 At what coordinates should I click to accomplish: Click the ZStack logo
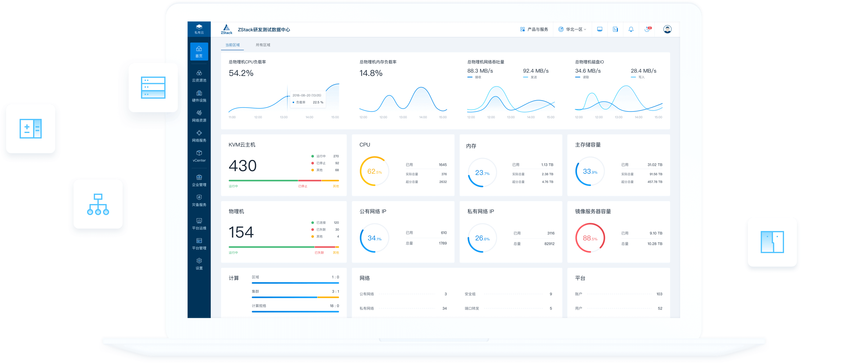pos(227,29)
